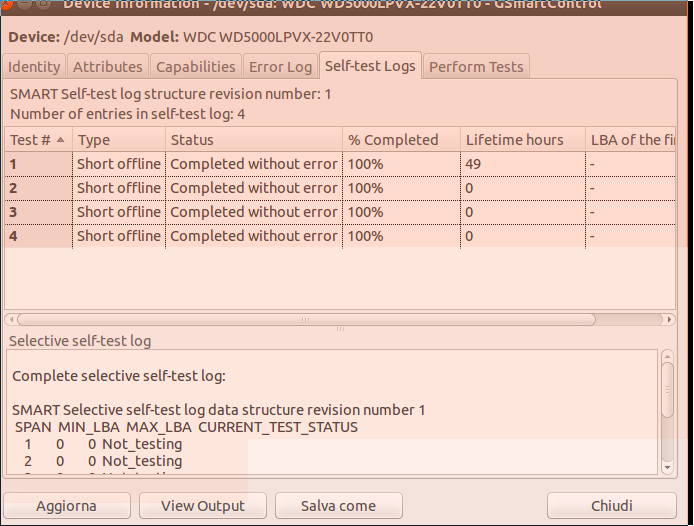694x526 pixels.
Task: Select test row number 1
Action: pyautogui.click(x=340, y=164)
